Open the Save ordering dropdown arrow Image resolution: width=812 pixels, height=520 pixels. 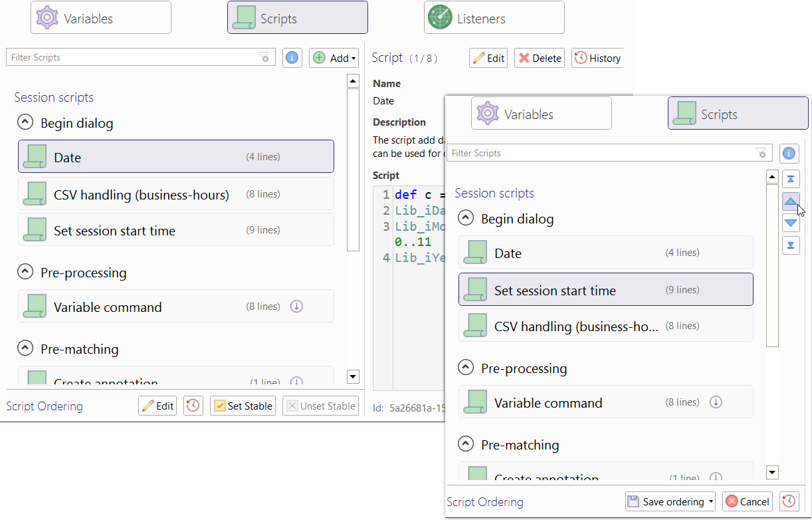coord(710,501)
